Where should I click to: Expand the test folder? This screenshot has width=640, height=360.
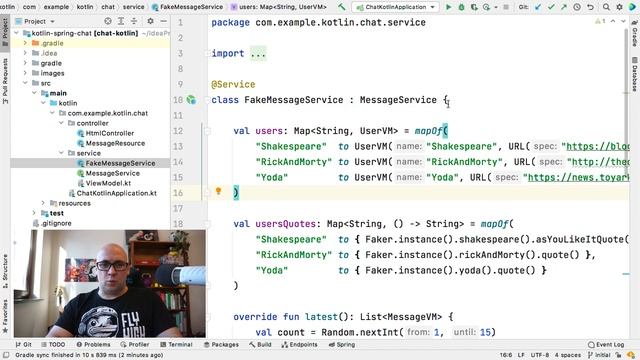point(34,213)
